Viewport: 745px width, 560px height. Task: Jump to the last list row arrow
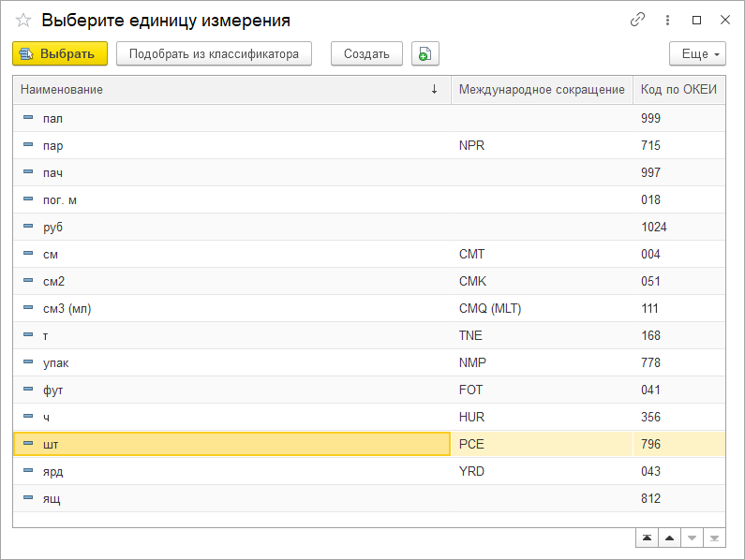[714, 538]
